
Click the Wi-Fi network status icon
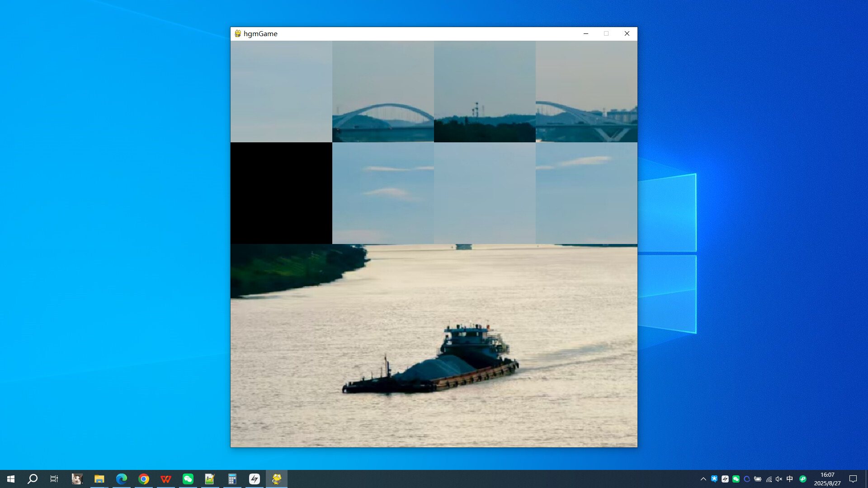point(769,479)
